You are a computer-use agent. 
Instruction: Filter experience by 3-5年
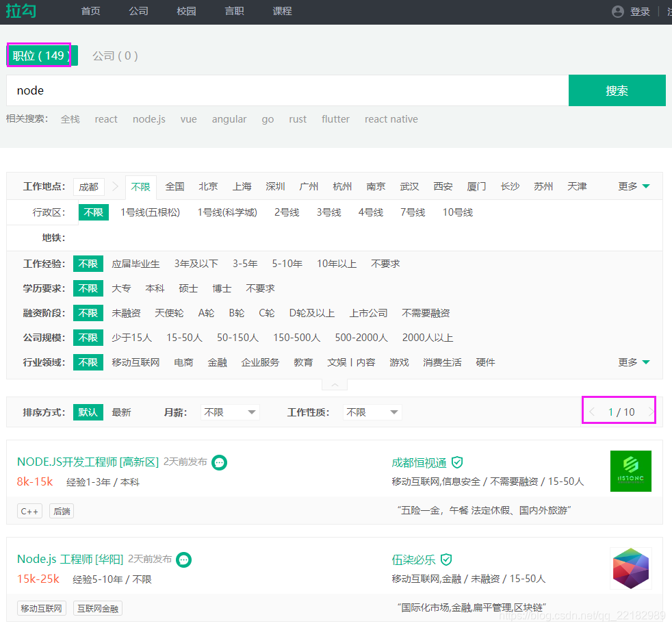245,264
